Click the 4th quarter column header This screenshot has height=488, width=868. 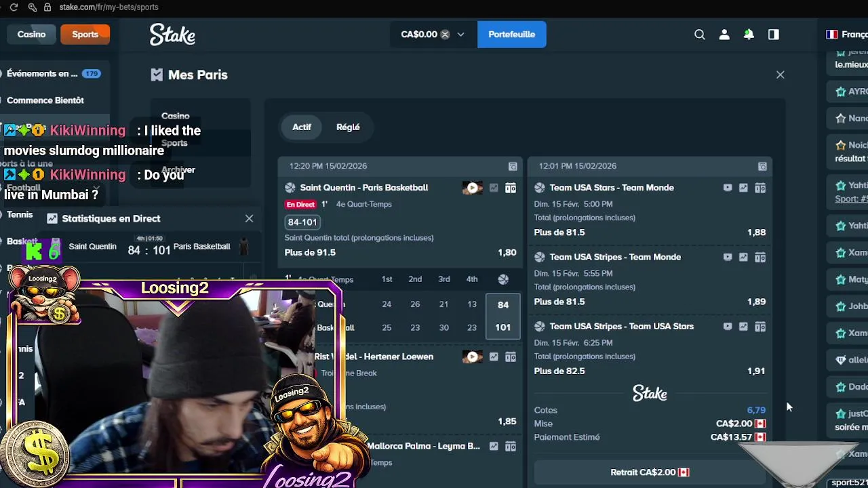(472, 279)
